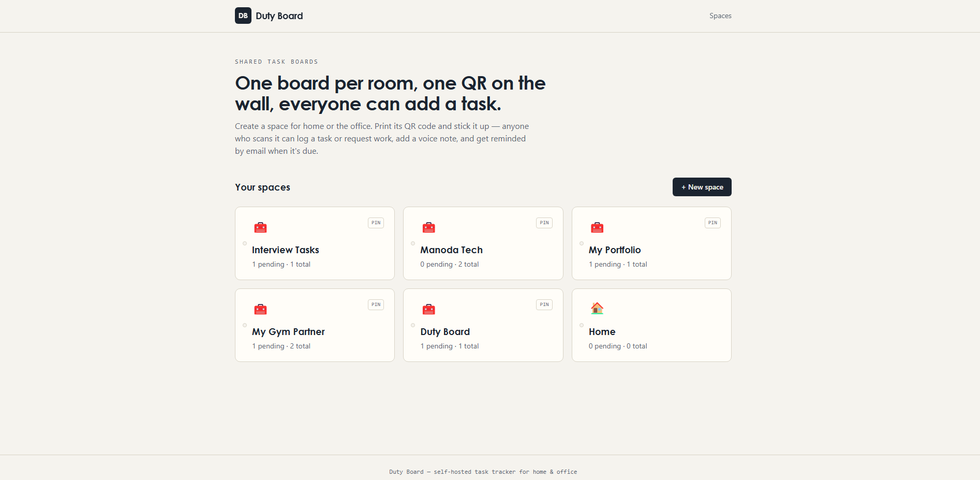The height and width of the screenshot is (480, 980).
Task: Open the My Gym Partner space title
Action: [x=288, y=332]
